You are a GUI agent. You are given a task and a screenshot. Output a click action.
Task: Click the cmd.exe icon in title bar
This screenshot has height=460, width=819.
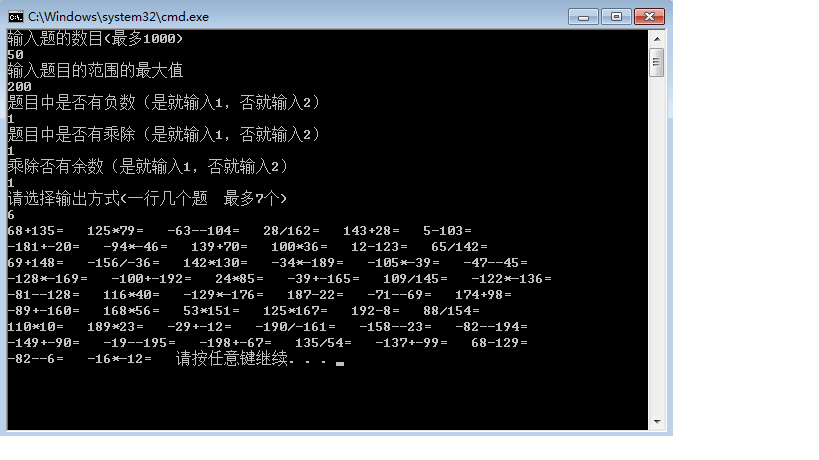click(16, 17)
